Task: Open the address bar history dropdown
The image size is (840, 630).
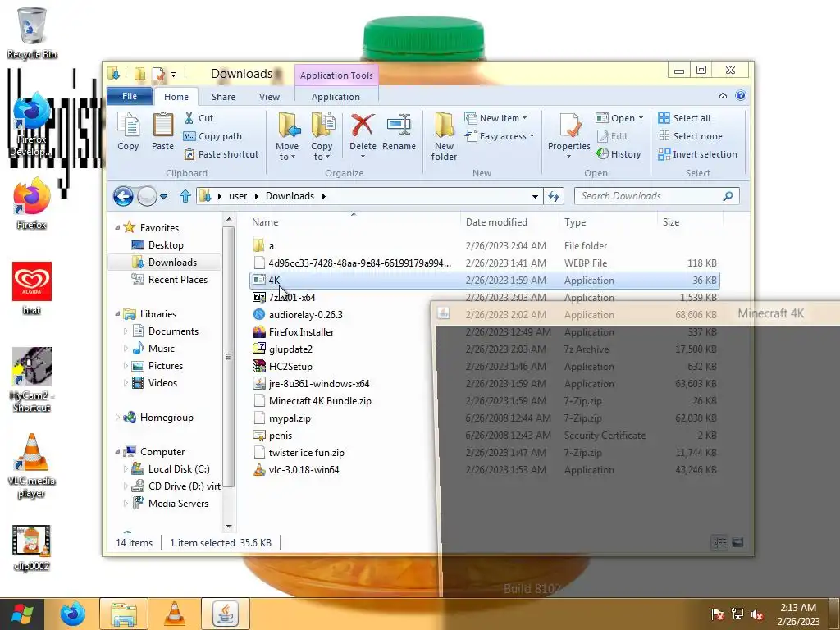Action: 535,197
